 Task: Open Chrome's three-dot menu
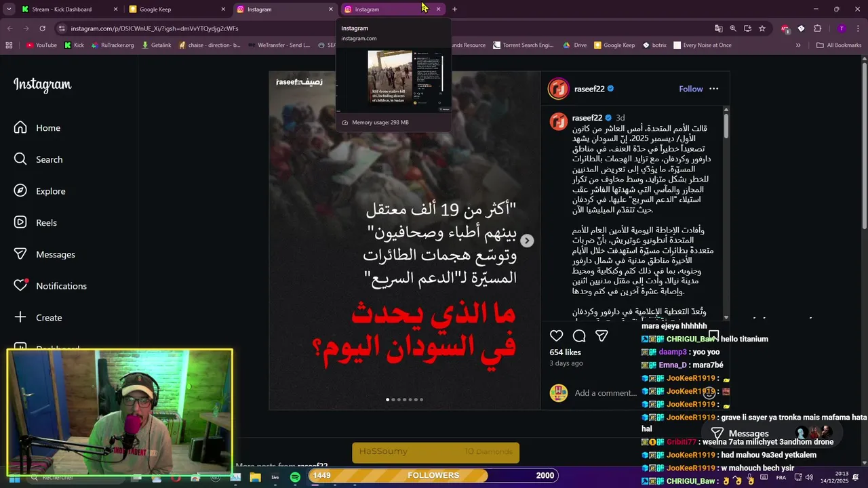[859, 28]
